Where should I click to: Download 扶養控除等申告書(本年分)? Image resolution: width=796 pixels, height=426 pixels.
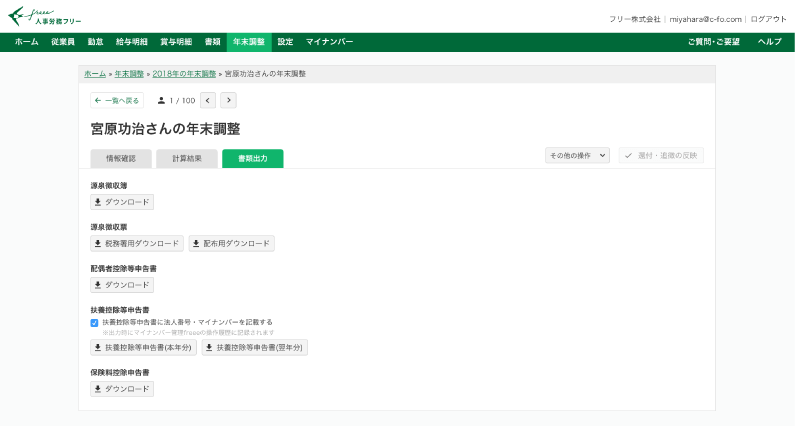[144, 348]
